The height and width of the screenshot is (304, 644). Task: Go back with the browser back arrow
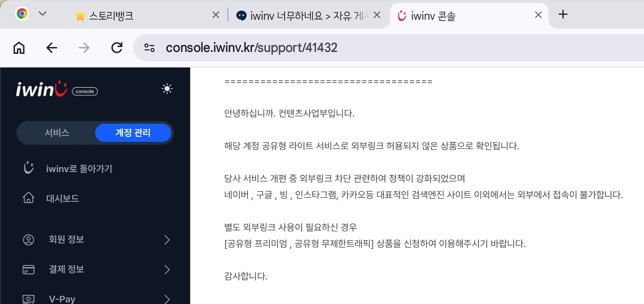click(x=52, y=48)
